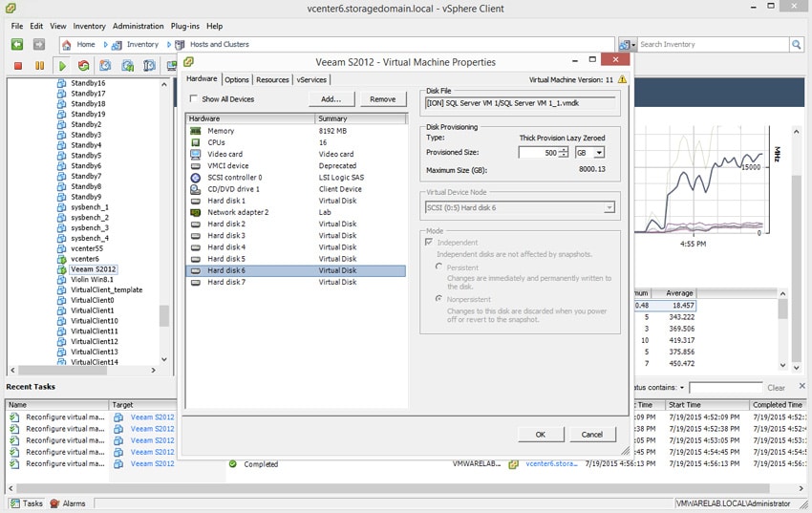812x513 pixels.
Task: Click the search magnifier icon
Action: (796, 45)
